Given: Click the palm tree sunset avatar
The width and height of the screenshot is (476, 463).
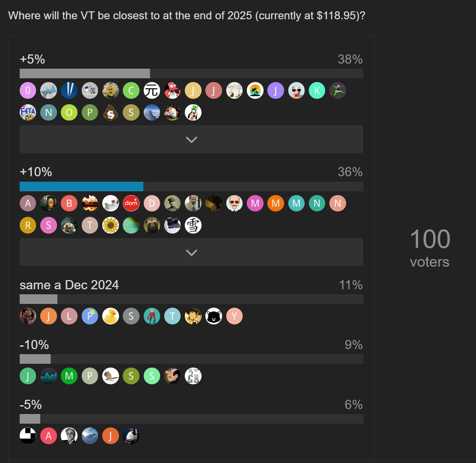Looking at the screenshot, I should [255, 90].
